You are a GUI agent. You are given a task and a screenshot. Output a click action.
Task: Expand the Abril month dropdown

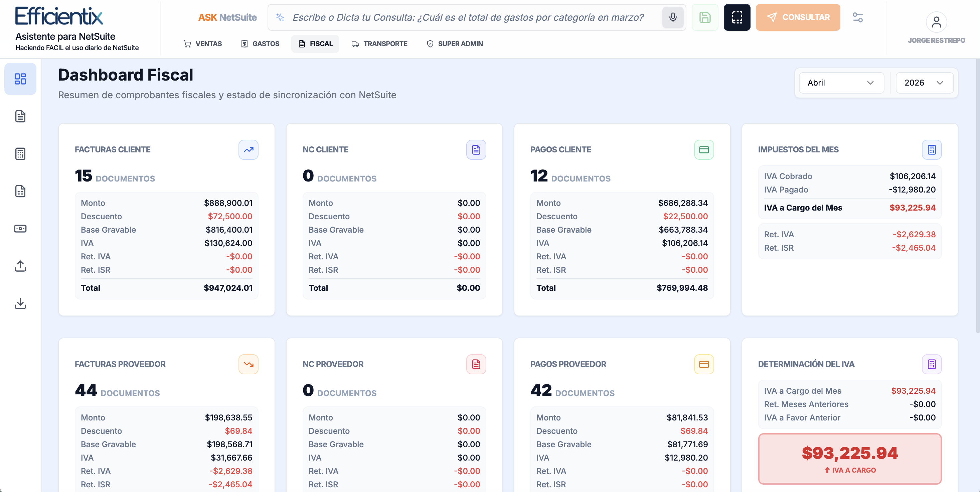click(x=841, y=83)
